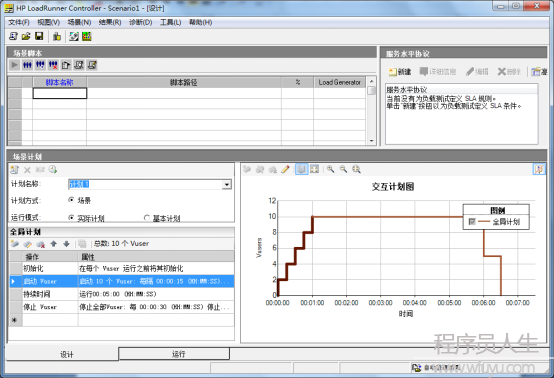
Task: Click the zoom in magnifier on graph toolbar
Action: coord(330,169)
